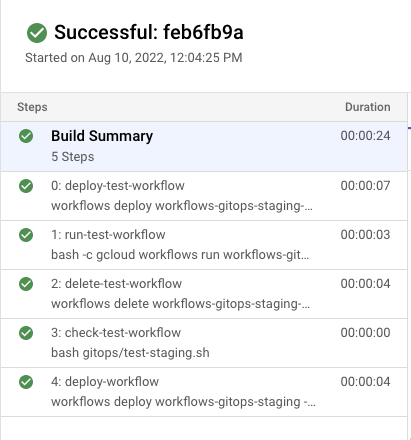Open step 1: run-test-workflow
Image resolution: width=411 pixels, height=440 pixels.
click(204, 245)
